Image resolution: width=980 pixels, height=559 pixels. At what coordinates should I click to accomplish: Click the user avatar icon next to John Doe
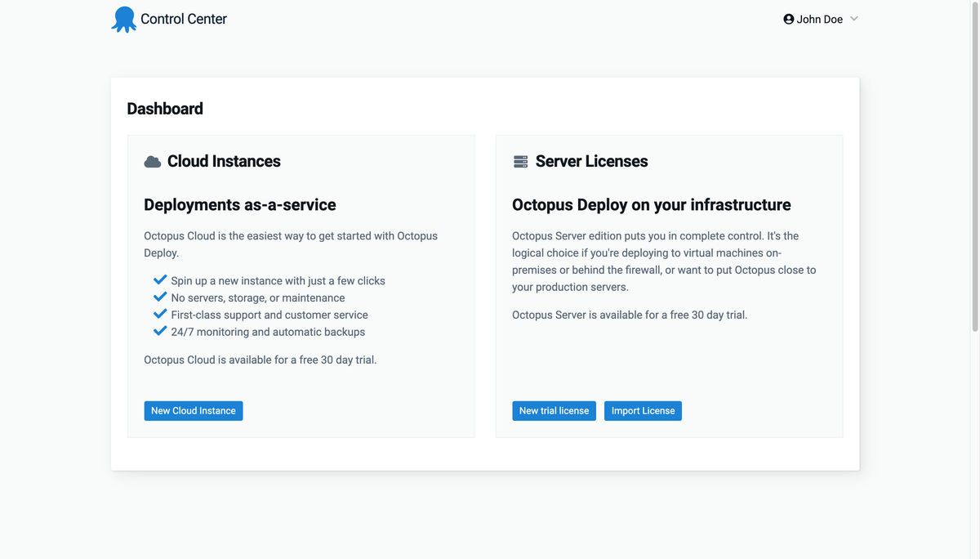coord(788,18)
